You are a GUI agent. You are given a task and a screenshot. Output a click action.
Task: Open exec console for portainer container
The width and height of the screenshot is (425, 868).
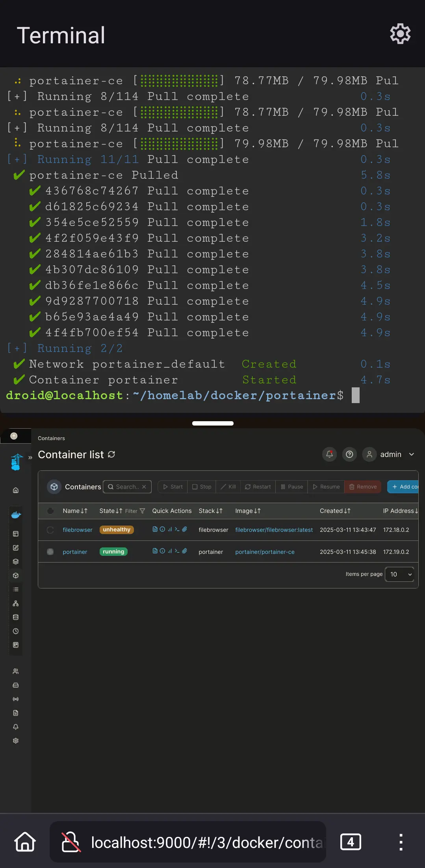click(x=177, y=551)
